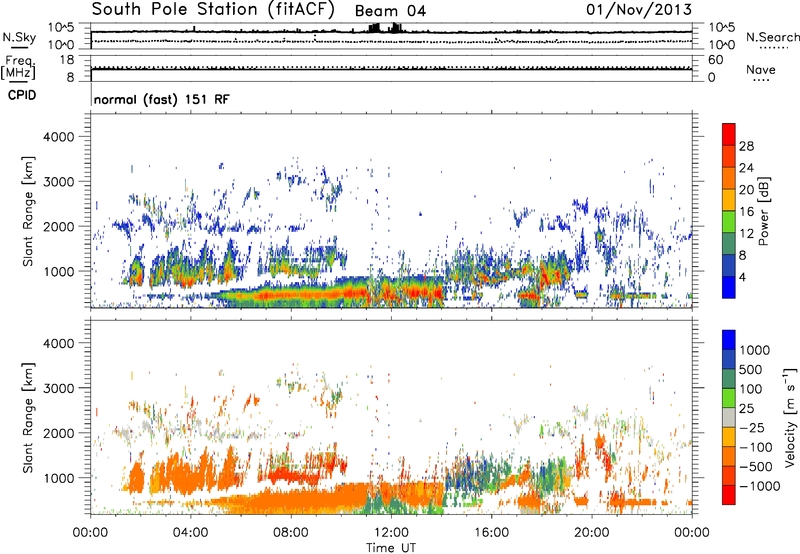
Task: Click the yellow 16–20 dB power colorbar segment
Action: point(729,200)
